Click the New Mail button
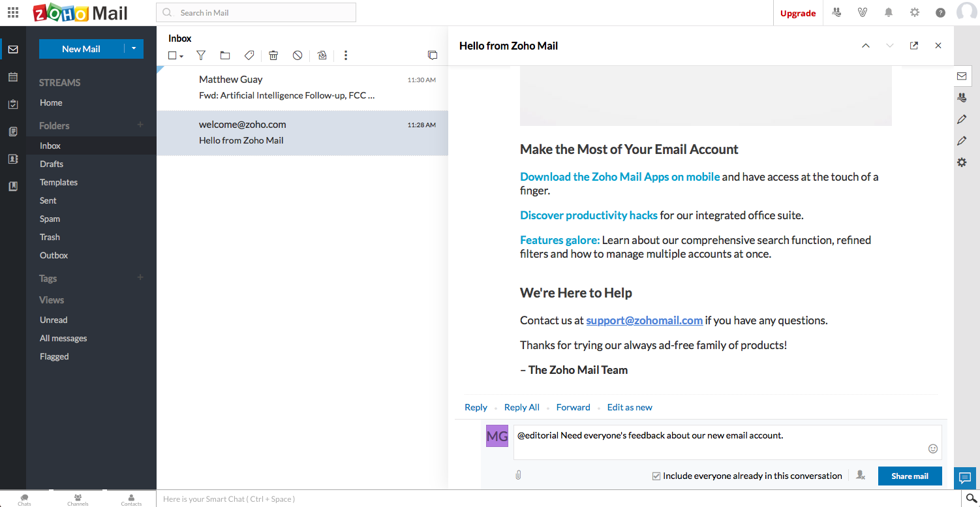The height and width of the screenshot is (507, 980). click(x=81, y=49)
